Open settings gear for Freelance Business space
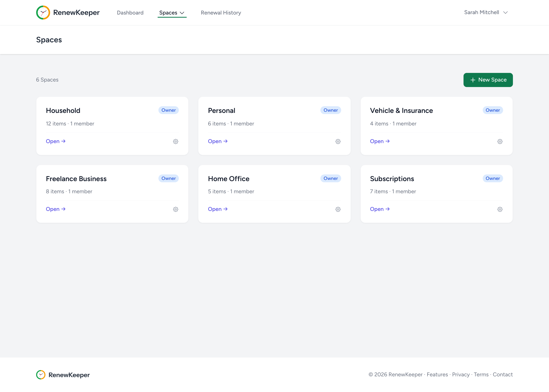The width and height of the screenshot is (549, 392). click(175, 209)
